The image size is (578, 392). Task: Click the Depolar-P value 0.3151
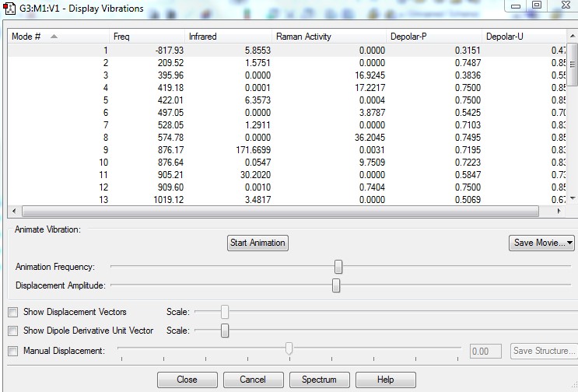coord(468,51)
